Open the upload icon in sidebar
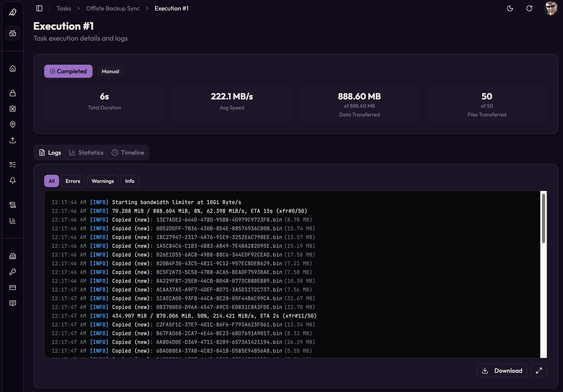 (x=13, y=140)
